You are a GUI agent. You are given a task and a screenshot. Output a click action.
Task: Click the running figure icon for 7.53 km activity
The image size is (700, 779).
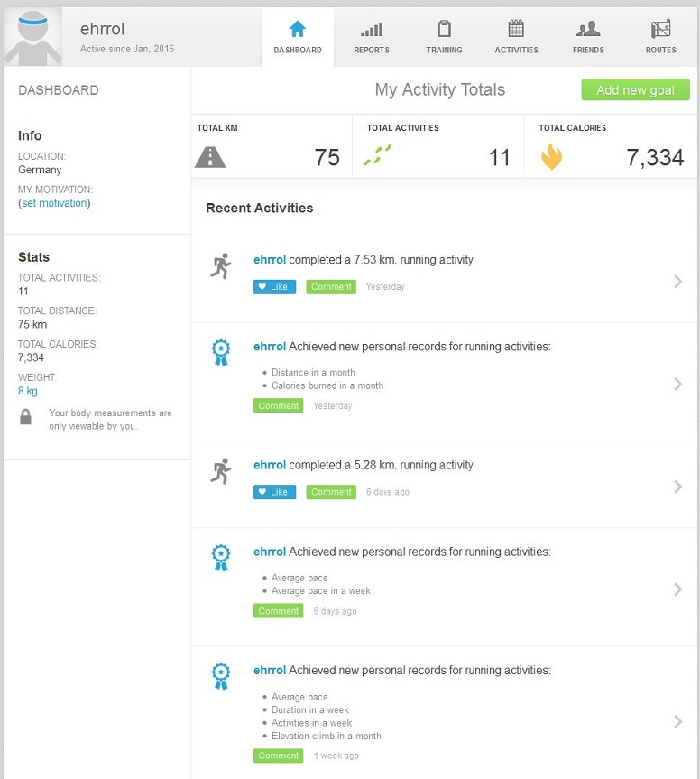221,265
